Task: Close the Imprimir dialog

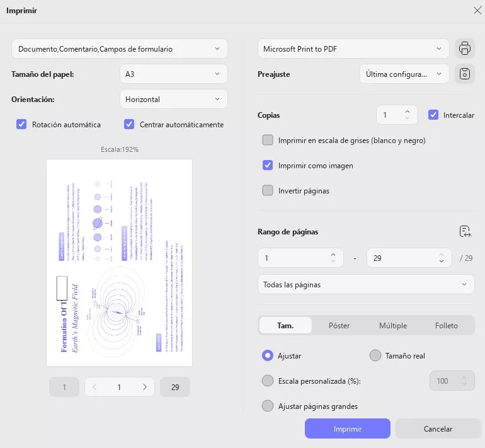Action: [477, 9]
